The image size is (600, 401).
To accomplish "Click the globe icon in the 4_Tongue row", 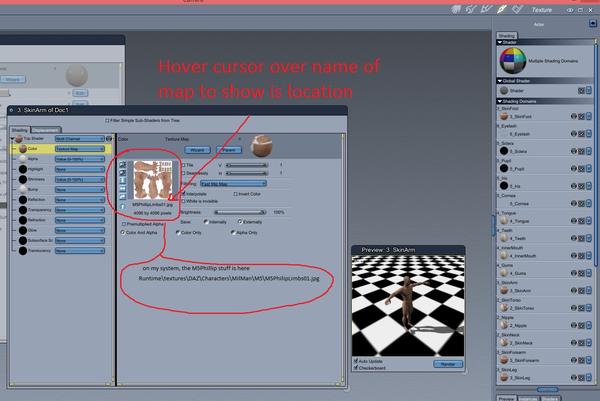I will (x=574, y=221).
